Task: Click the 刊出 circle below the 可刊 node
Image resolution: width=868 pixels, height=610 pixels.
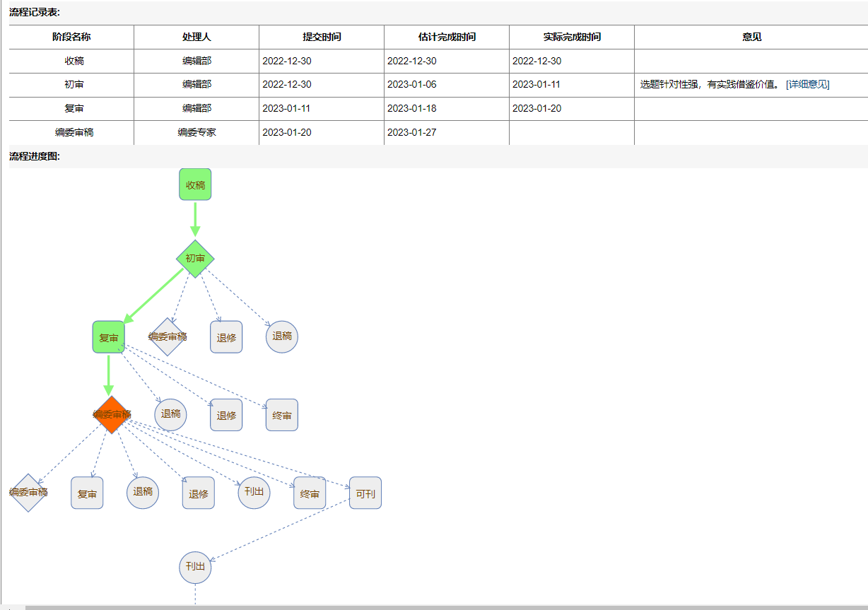Action: pos(195,567)
